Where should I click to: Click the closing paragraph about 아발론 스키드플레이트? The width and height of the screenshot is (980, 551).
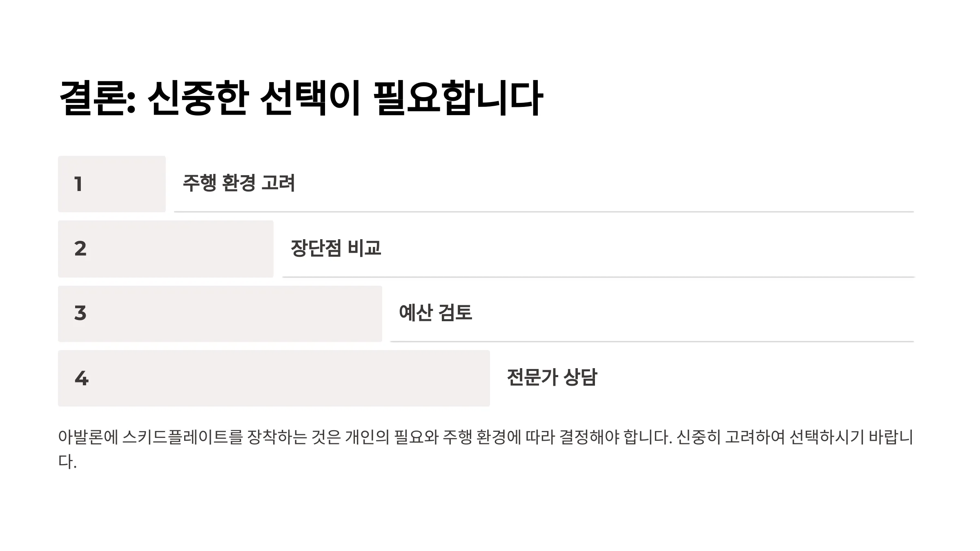(x=486, y=449)
